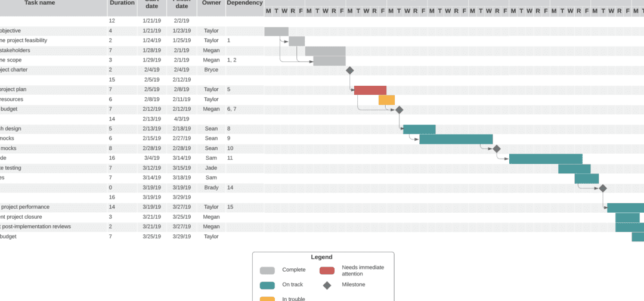
Task: Click the milestone diamond in Brady's row
Action: click(602, 188)
